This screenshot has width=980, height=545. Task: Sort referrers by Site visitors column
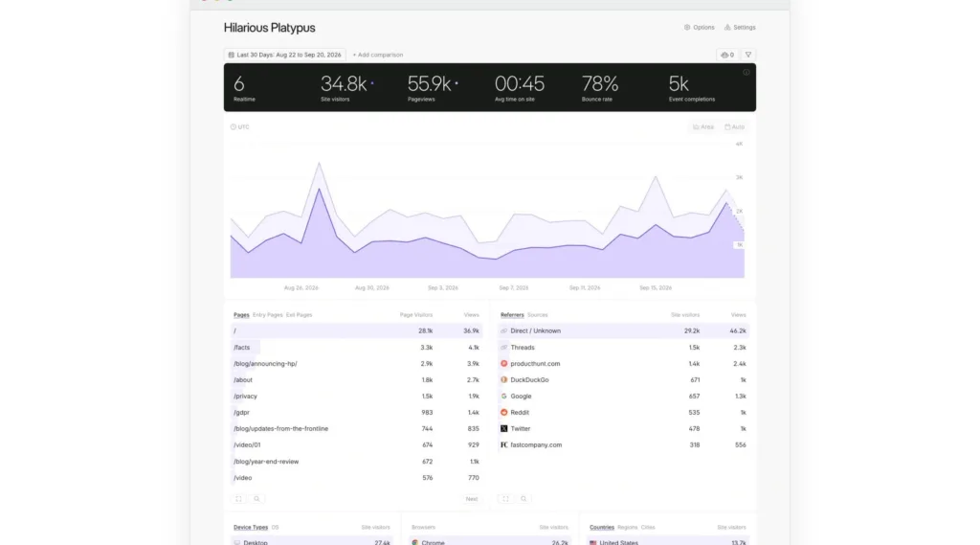pyautogui.click(x=685, y=315)
